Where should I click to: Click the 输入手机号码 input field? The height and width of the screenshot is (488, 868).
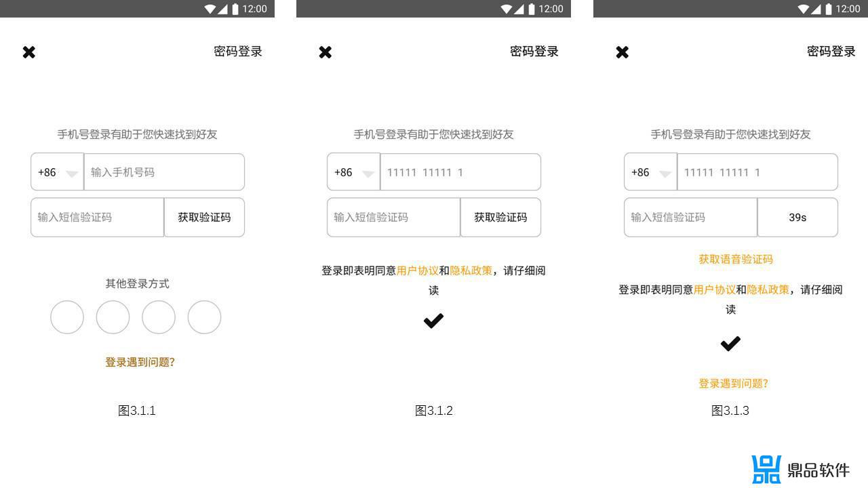click(163, 172)
